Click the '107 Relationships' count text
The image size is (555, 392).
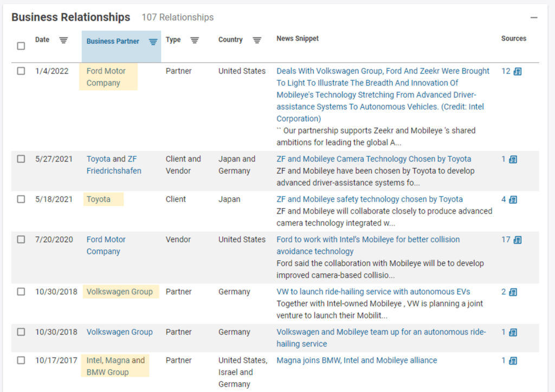178,17
